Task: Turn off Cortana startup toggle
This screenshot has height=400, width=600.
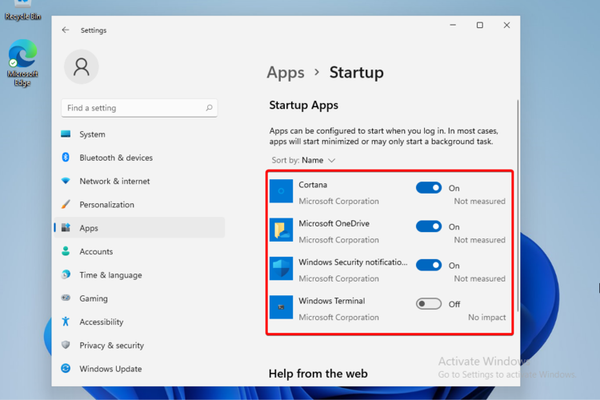Action: coord(428,188)
